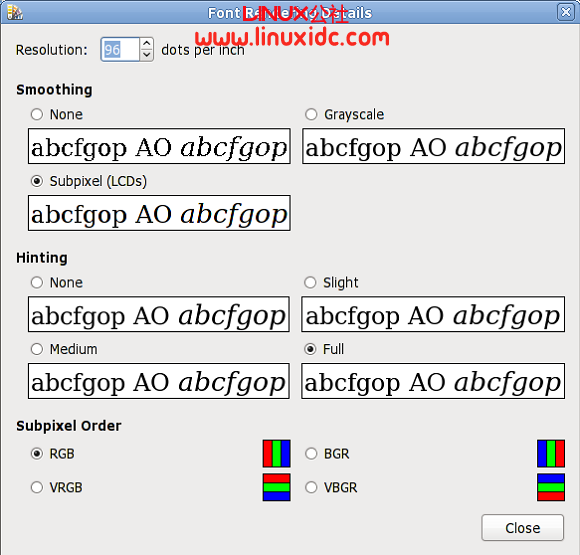Click the Subpixel smoothing font preview sample
This screenshot has width=580, height=555.
pos(159,213)
